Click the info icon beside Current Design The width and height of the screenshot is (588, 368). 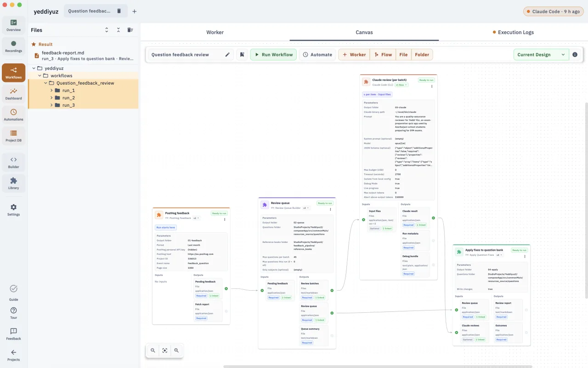[575, 55]
